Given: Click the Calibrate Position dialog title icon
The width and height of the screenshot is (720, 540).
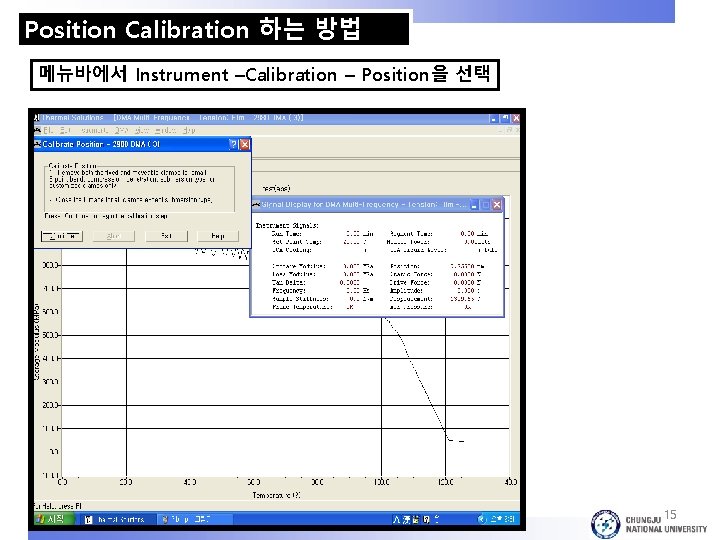Looking at the screenshot, I should (x=38, y=144).
